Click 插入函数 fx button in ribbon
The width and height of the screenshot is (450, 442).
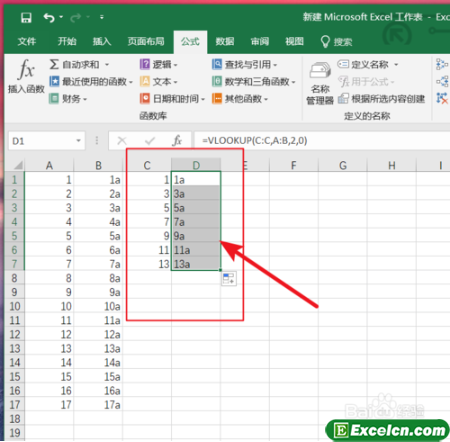pyautogui.click(x=26, y=76)
